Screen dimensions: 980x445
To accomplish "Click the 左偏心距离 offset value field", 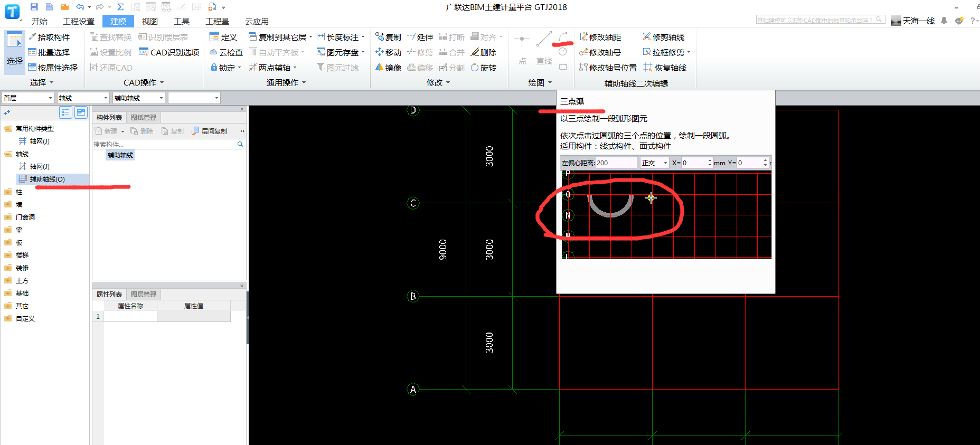I will click(616, 163).
